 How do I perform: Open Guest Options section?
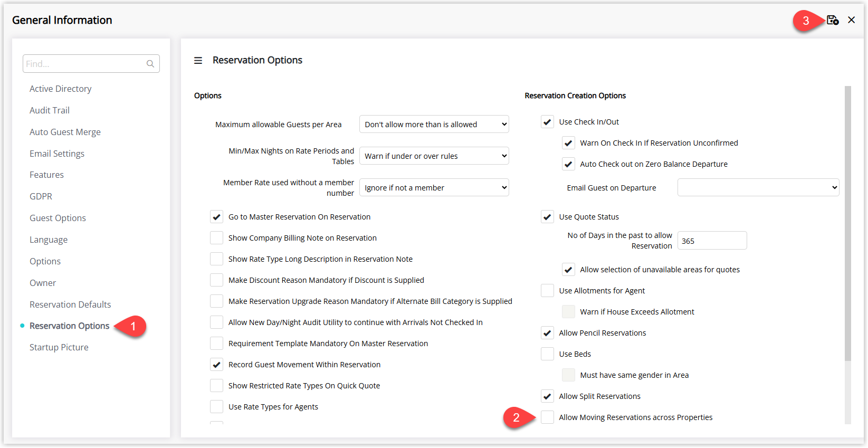tap(58, 218)
